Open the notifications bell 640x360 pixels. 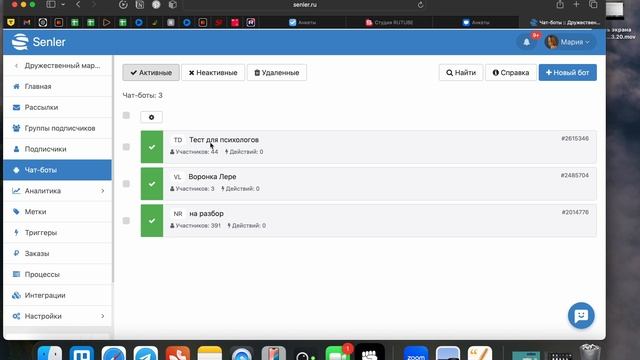click(x=527, y=42)
